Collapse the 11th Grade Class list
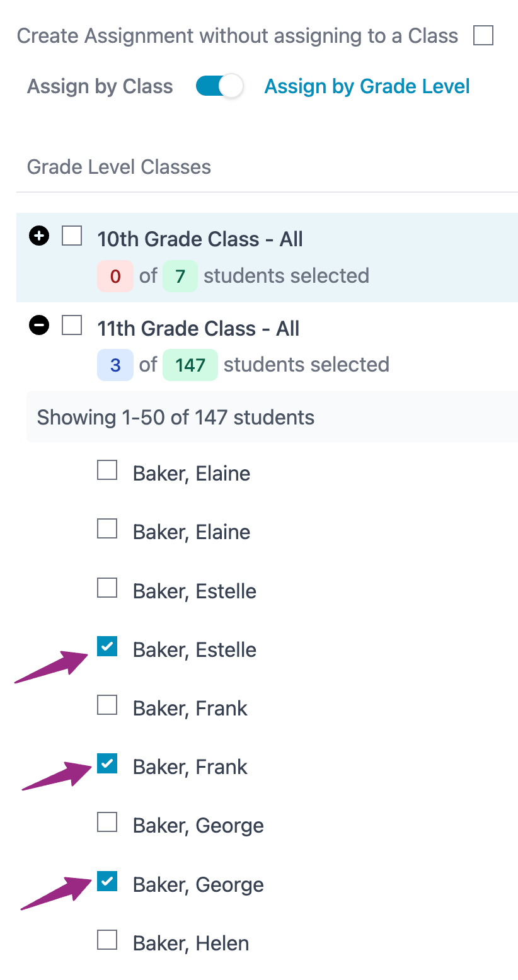This screenshot has height=980, width=518. coord(39,326)
